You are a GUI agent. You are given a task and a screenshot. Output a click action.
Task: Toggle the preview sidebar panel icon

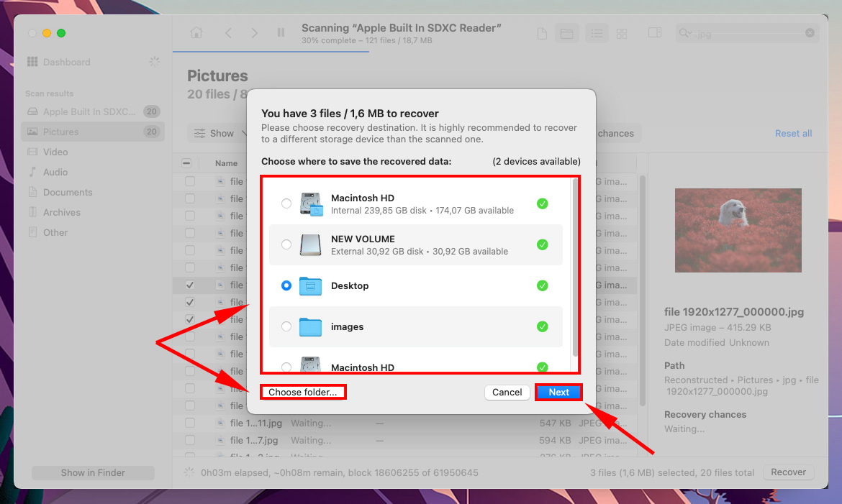tap(655, 33)
